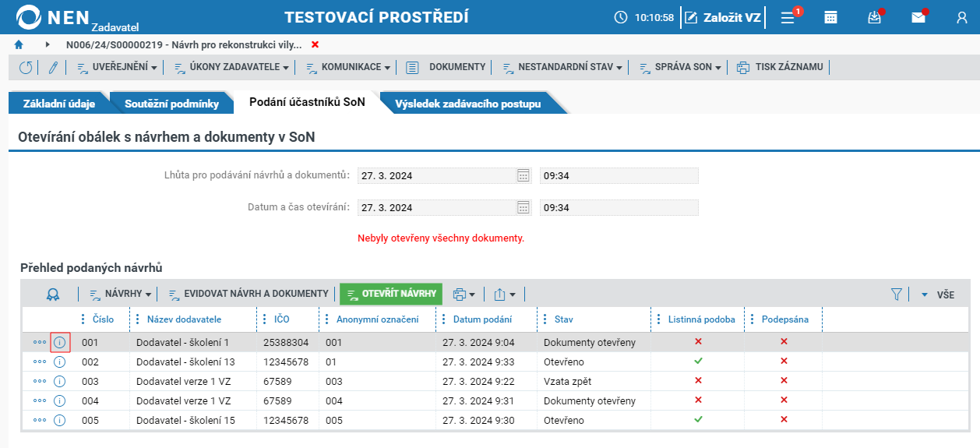Open calendar picker for Datum a čas otevírání

click(x=523, y=208)
